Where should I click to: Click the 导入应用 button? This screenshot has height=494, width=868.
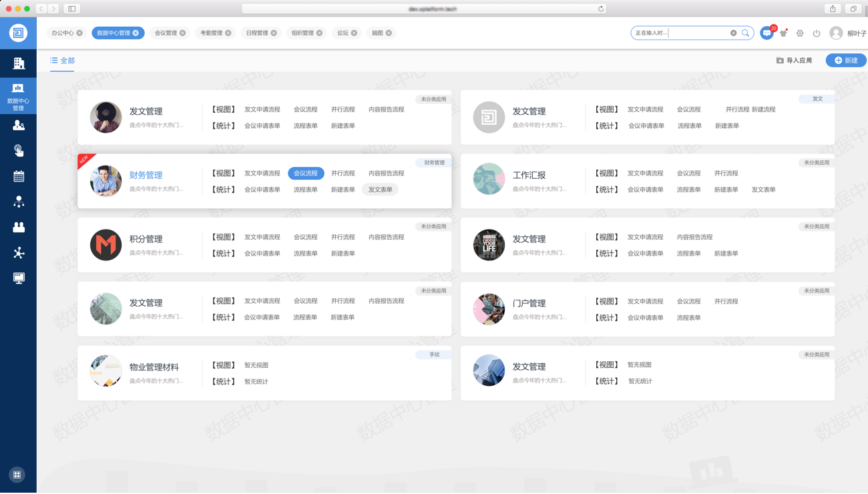click(794, 61)
